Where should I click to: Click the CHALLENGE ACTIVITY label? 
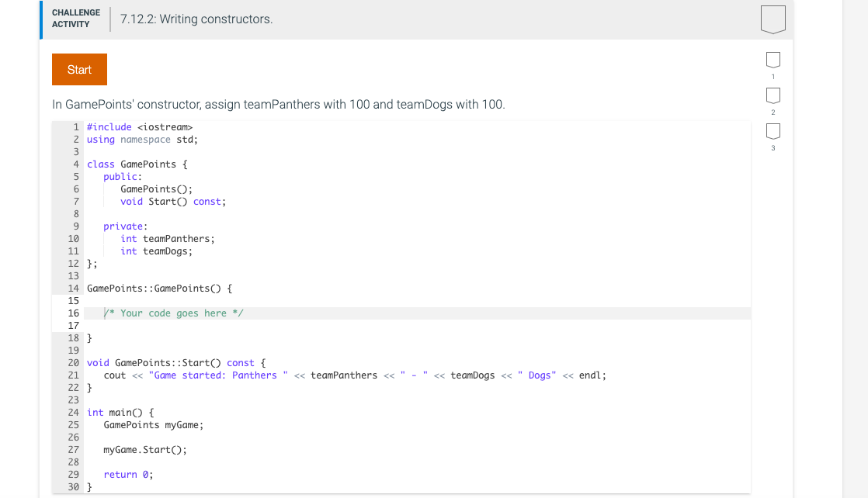tap(75, 18)
